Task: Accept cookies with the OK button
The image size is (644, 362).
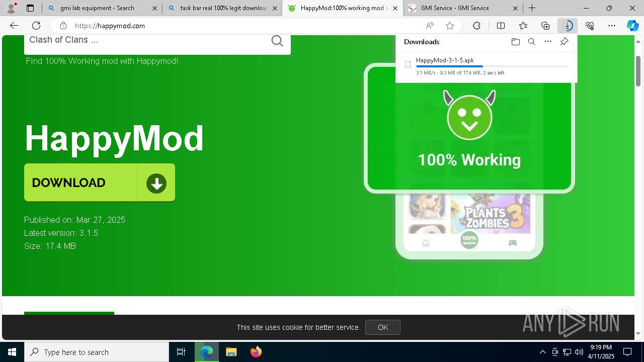Action: tap(383, 327)
